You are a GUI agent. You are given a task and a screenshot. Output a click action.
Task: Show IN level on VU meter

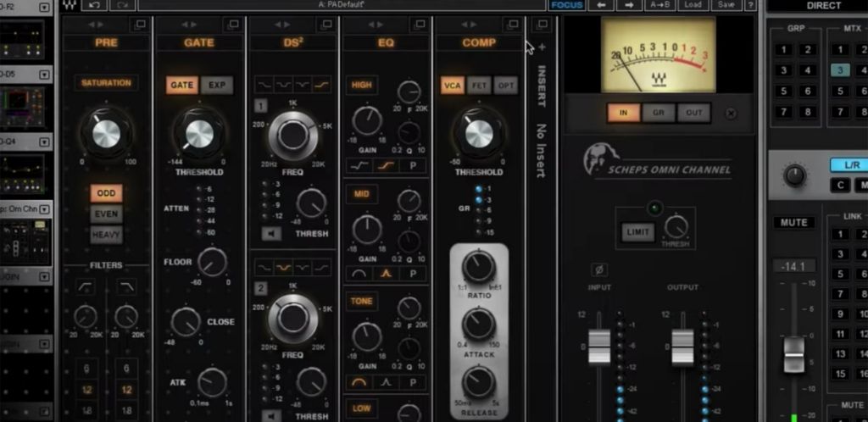pyautogui.click(x=624, y=113)
